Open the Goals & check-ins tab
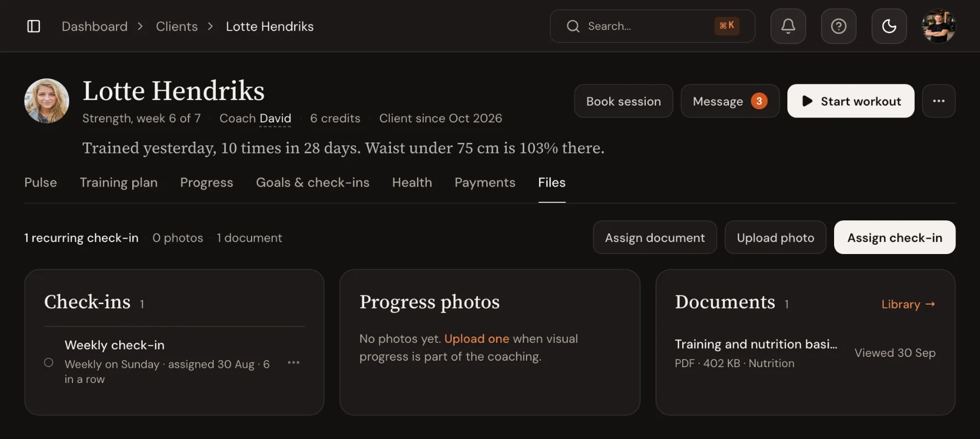 click(x=313, y=183)
